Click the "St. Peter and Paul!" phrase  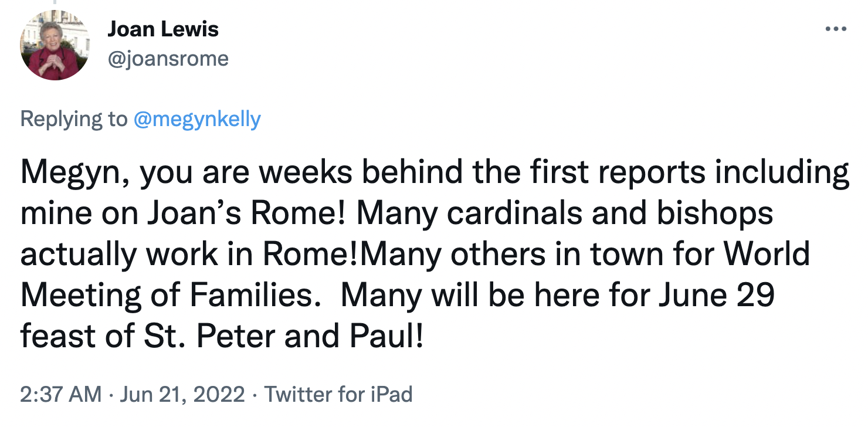(310, 336)
